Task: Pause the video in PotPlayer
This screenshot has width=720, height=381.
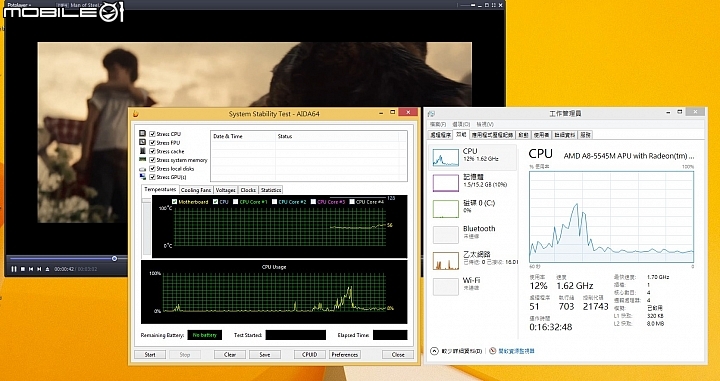Action: click(14, 269)
